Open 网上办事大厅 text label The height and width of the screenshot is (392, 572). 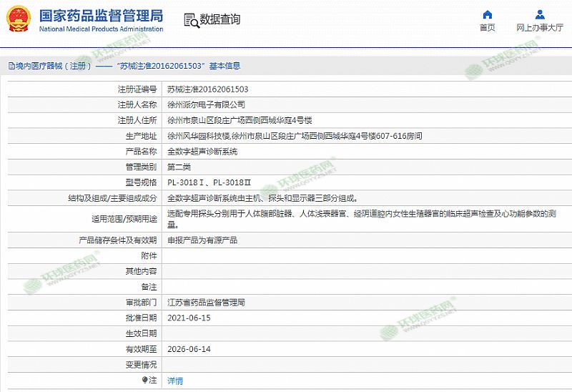click(x=539, y=28)
